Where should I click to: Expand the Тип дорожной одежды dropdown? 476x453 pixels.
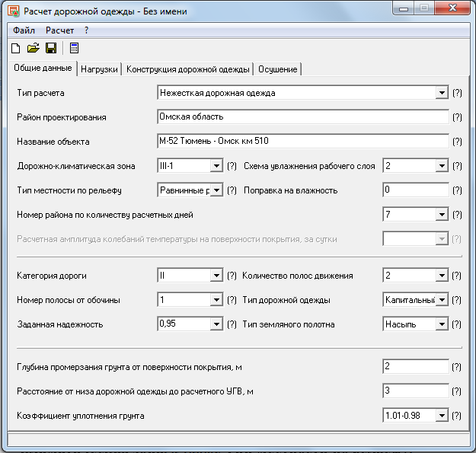(x=442, y=300)
